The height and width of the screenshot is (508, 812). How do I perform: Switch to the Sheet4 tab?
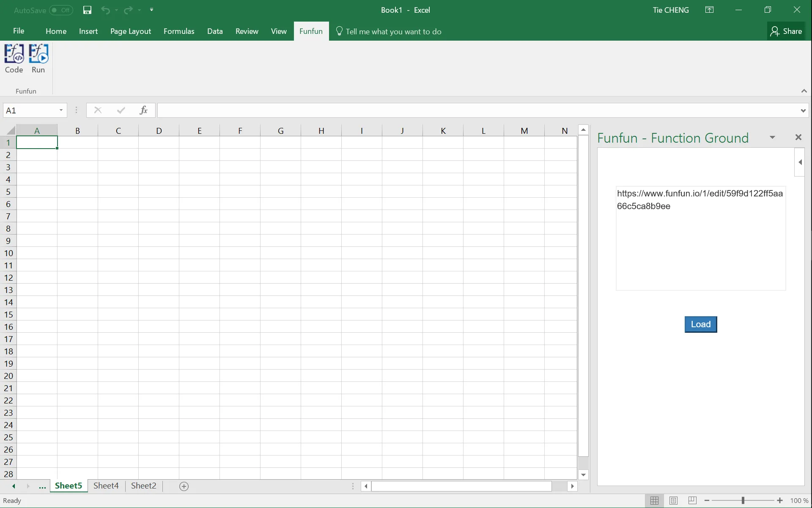pyautogui.click(x=106, y=486)
